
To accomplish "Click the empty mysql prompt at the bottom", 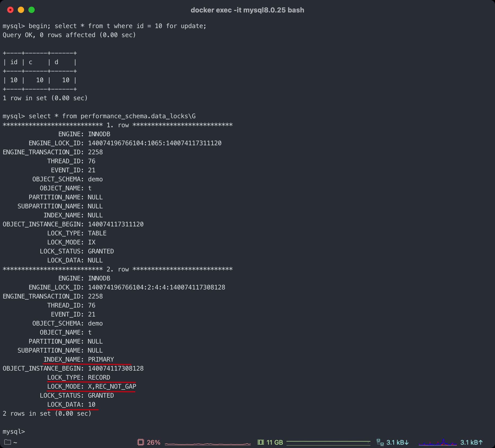I will point(13,431).
